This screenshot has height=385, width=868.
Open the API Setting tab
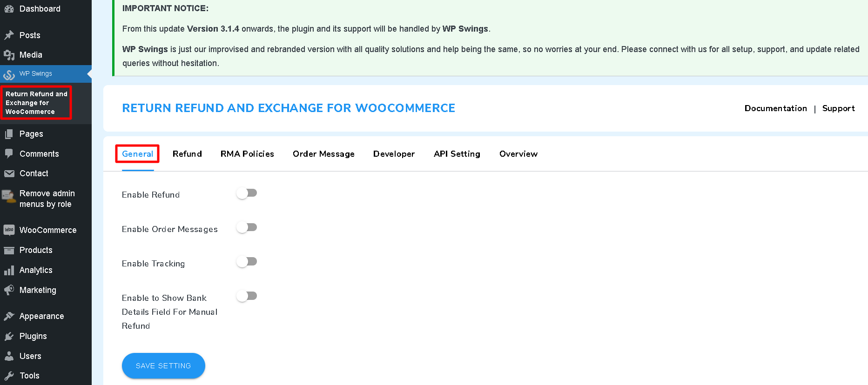coord(457,154)
